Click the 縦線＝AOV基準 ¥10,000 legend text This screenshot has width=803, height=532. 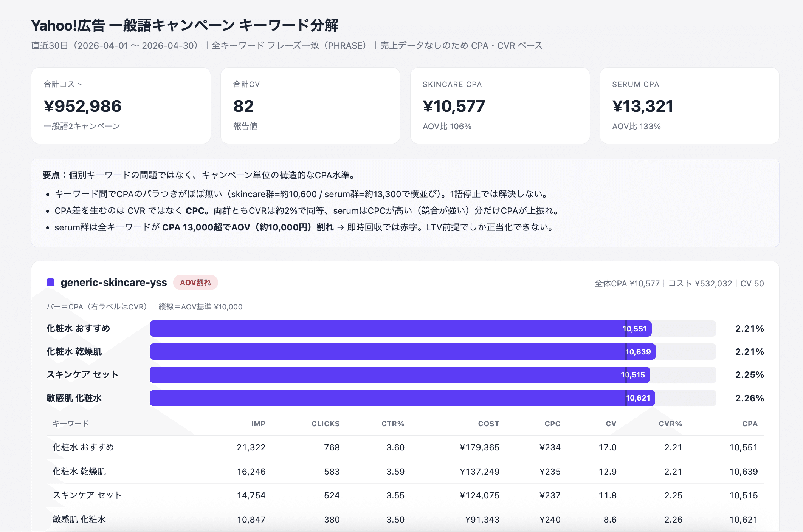click(200, 307)
